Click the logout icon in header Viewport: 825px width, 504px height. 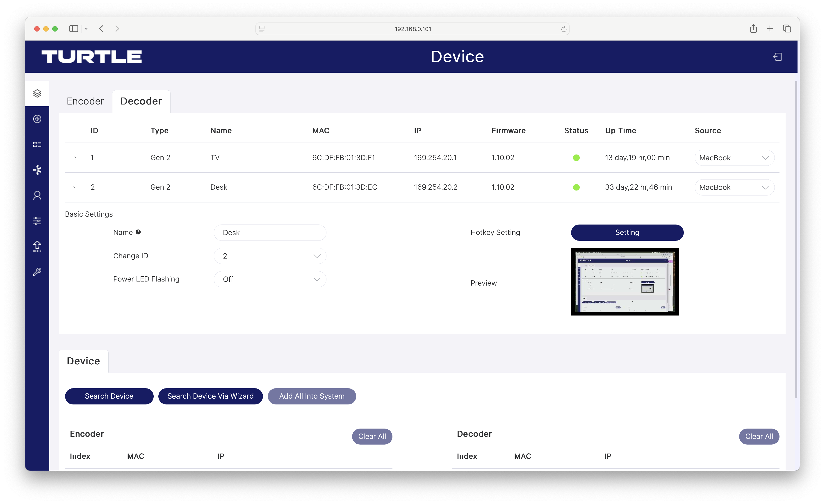click(777, 57)
